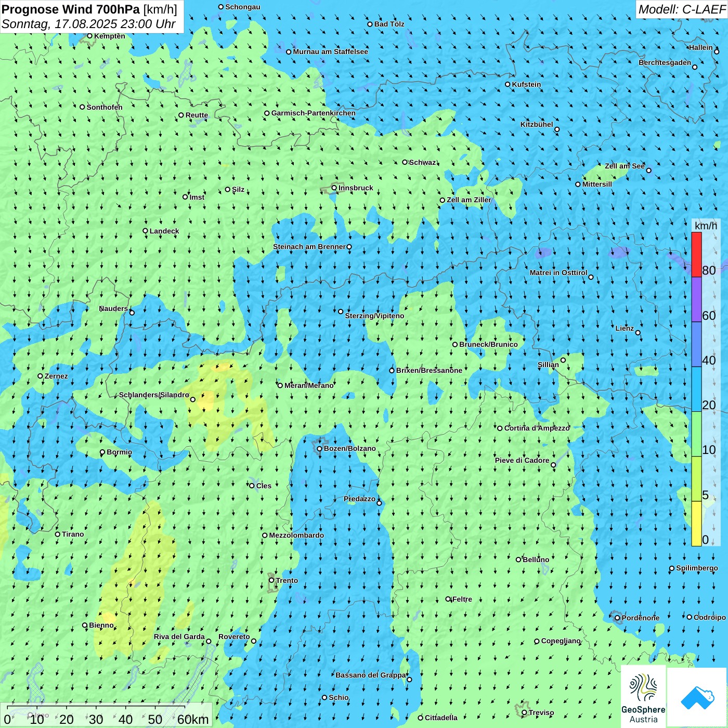
Task: Click the Bormio city marker
Action: (x=102, y=452)
